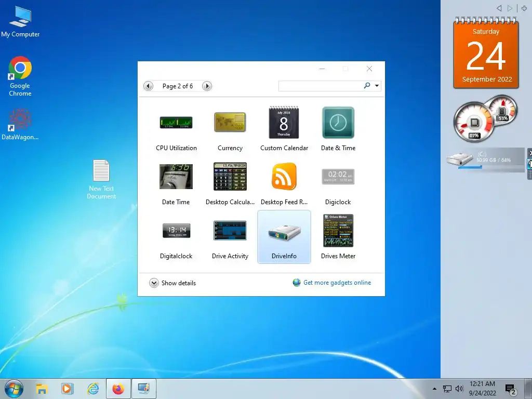The height and width of the screenshot is (399, 532).
Task: Click the Page 2 of 6 label
Action: click(178, 86)
